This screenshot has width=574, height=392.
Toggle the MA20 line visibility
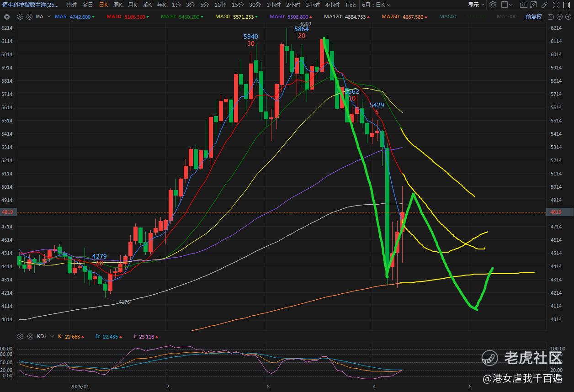[182, 16]
